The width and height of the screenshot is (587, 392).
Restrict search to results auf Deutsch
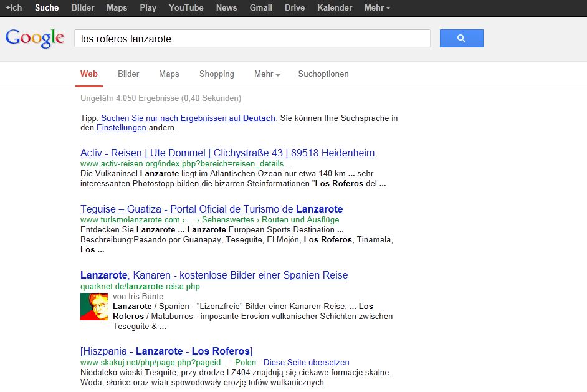coord(188,118)
